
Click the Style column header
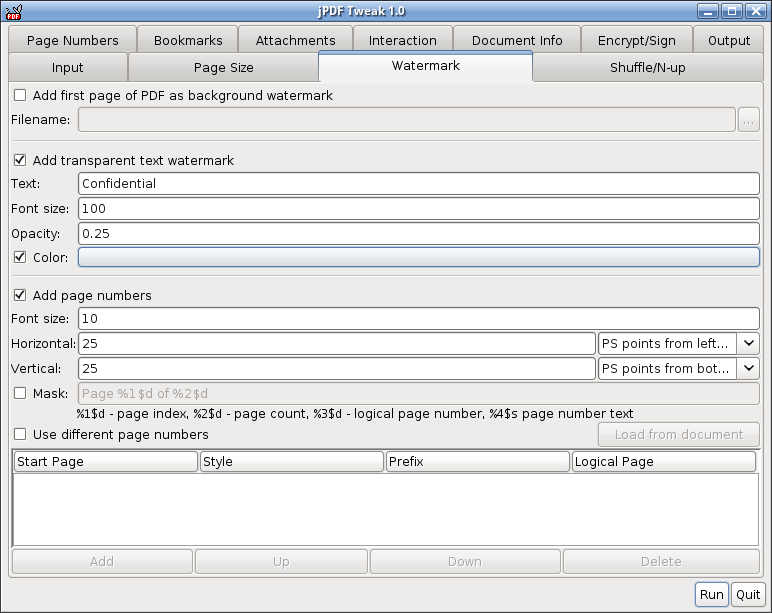pyautogui.click(x=291, y=461)
